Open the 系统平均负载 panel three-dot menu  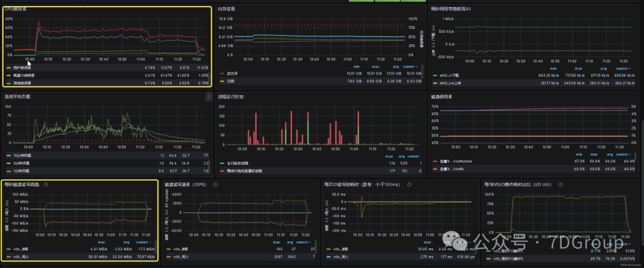[x=209, y=97]
